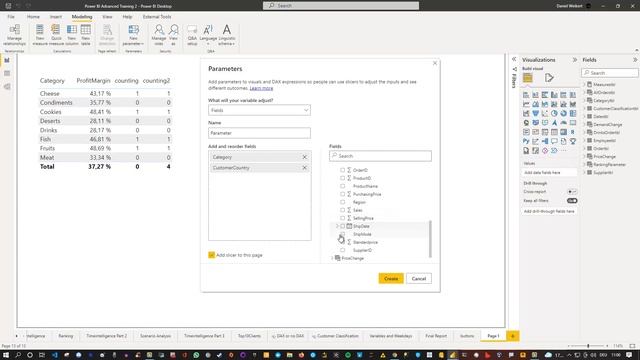Choose the Pie chart visual
Image resolution: width=640 pixels, height=360 pixels.
[554, 113]
